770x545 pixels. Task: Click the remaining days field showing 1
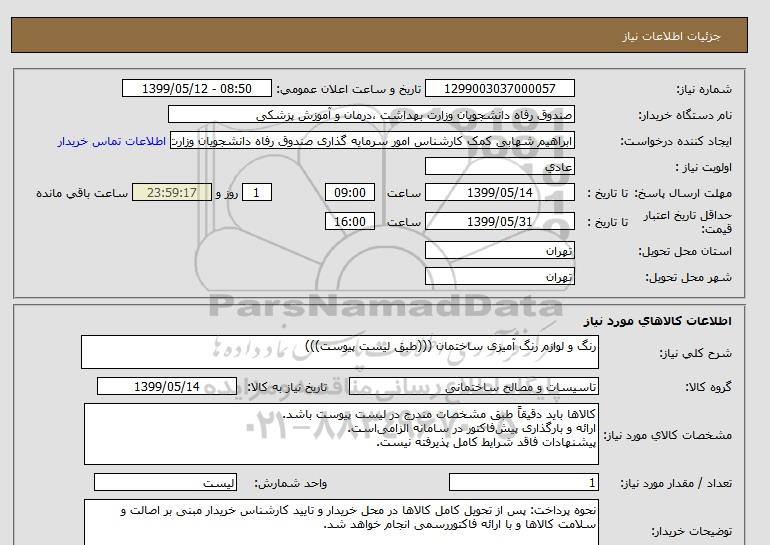pos(257,192)
